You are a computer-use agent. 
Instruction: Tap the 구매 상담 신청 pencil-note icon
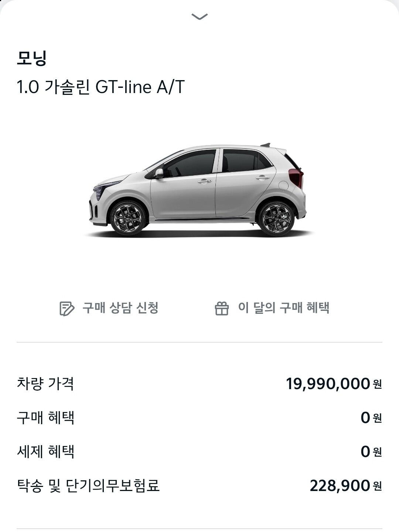pos(67,309)
